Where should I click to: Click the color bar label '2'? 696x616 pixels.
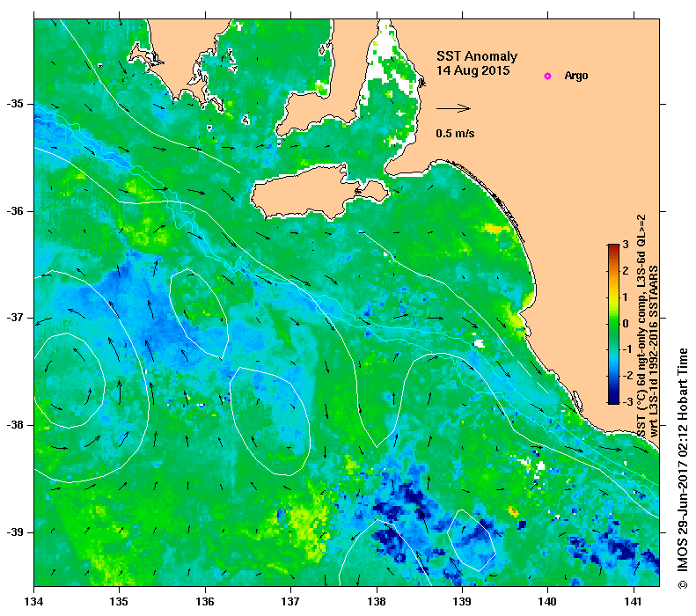click(x=626, y=271)
